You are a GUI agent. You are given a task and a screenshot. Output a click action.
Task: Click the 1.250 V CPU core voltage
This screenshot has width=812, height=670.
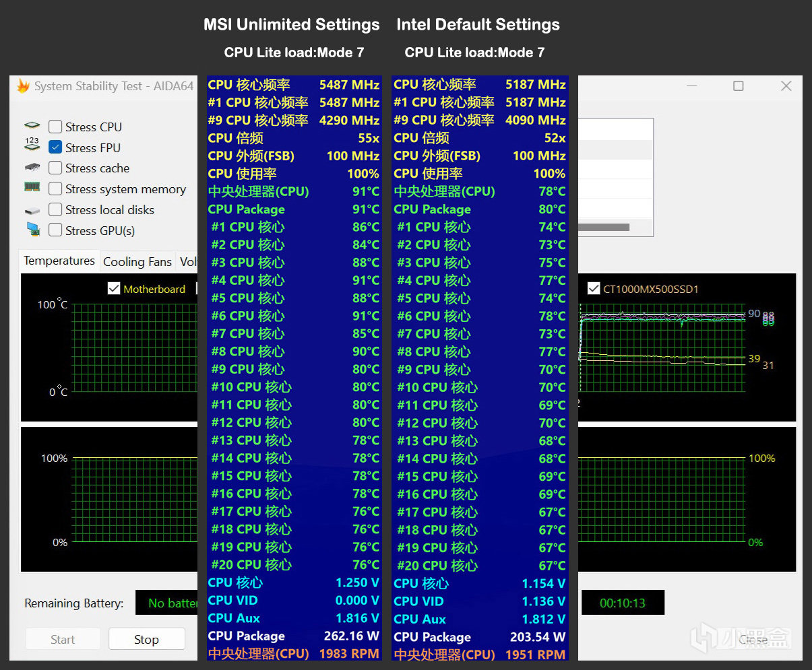point(357,582)
